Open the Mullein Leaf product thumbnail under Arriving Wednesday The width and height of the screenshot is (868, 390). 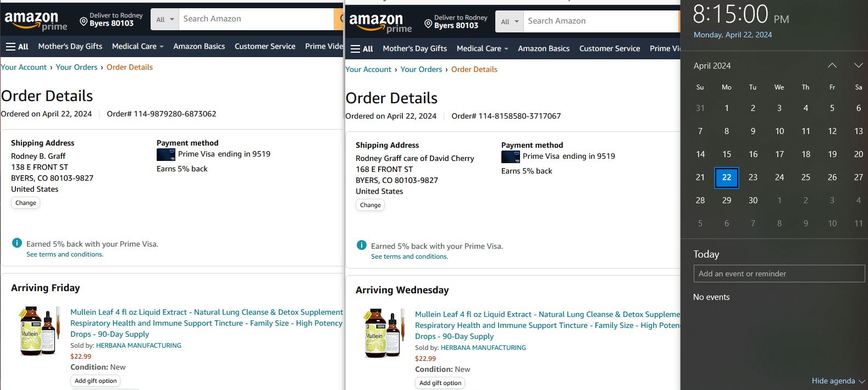pos(382,333)
